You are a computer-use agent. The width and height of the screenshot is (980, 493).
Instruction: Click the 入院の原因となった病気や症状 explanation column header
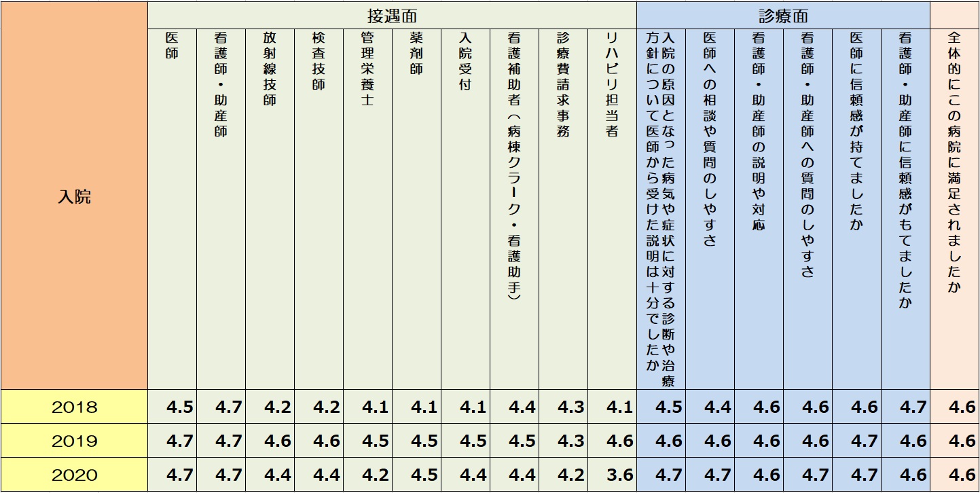(x=661, y=209)
